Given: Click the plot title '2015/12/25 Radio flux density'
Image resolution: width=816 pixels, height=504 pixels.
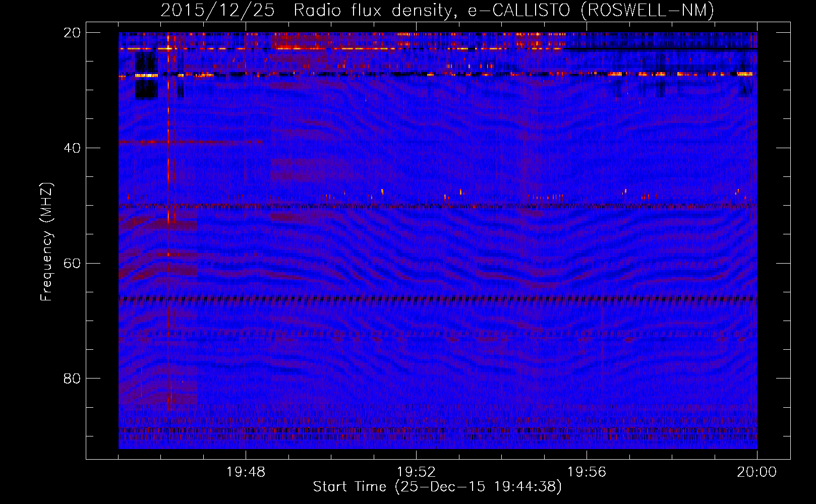Looking at the screenshot, I should coord(437,10).
